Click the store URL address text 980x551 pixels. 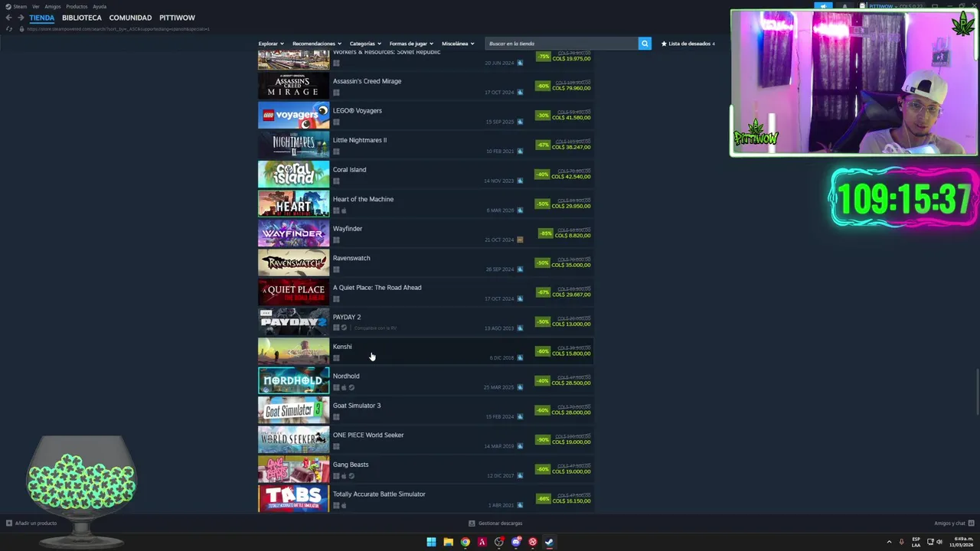click(x=118, y=29)
